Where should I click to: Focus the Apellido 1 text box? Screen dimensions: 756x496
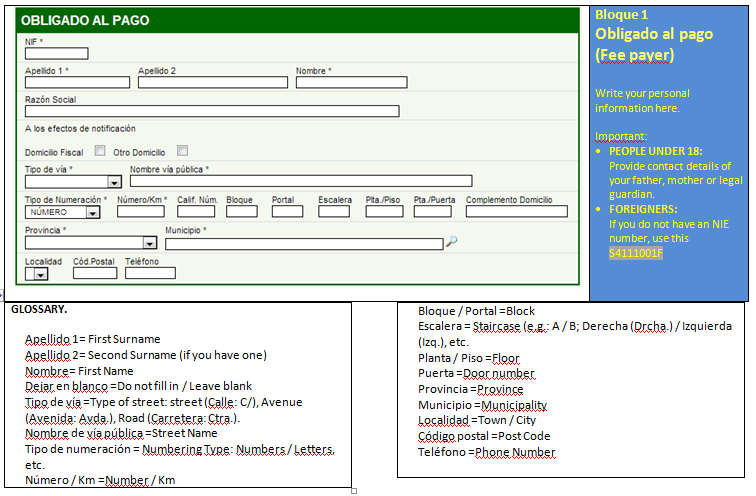pyautogui.click(x=77, y=83)
